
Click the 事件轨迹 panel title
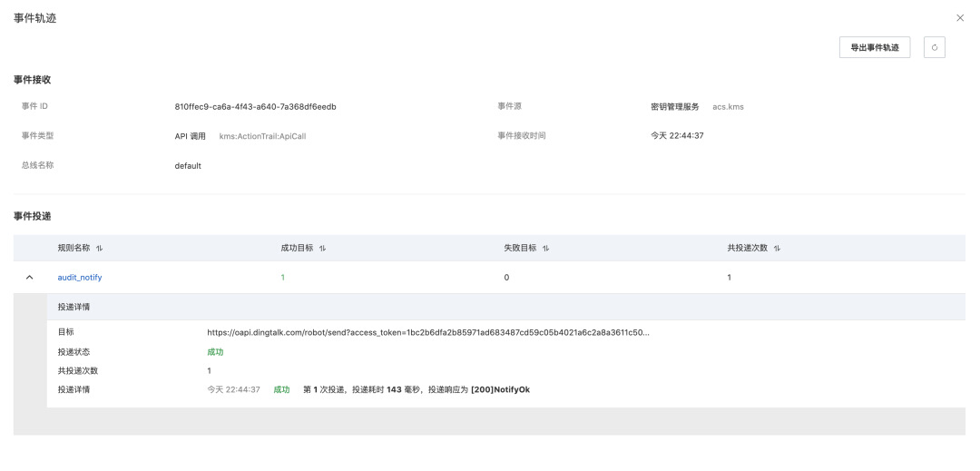pyautogui.click(x=35, y=19)
